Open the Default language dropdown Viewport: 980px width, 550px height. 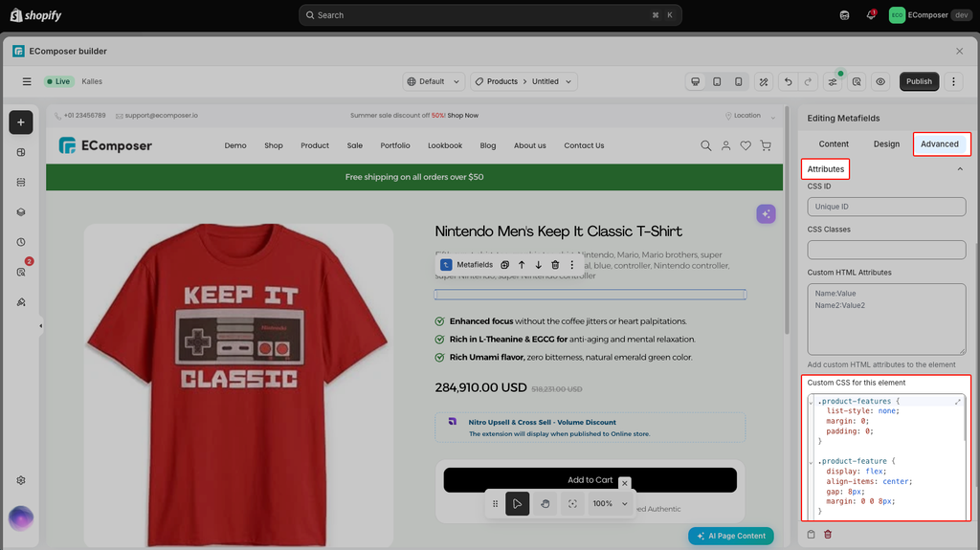click(x=434, y=81)
